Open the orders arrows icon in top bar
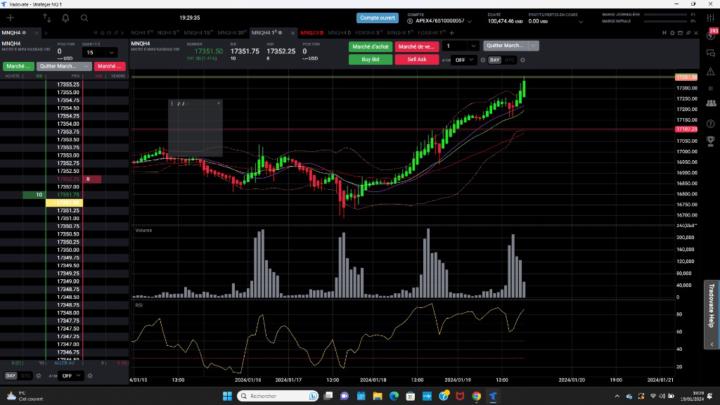Screen dimensions: 720x405 coord(47,18)
